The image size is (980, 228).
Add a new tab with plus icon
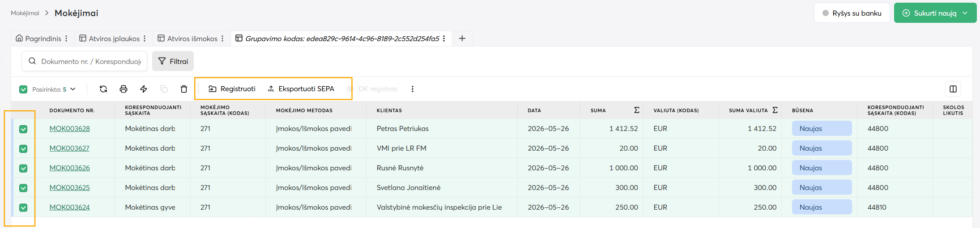[462, 38]
